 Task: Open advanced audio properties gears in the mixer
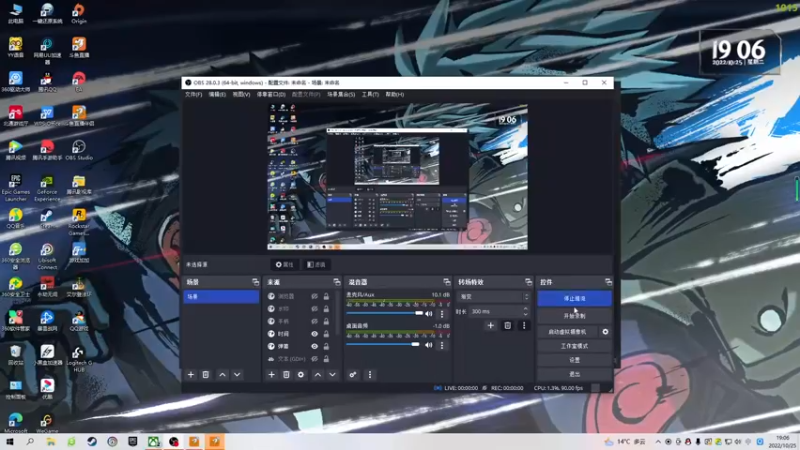(353, 374)
